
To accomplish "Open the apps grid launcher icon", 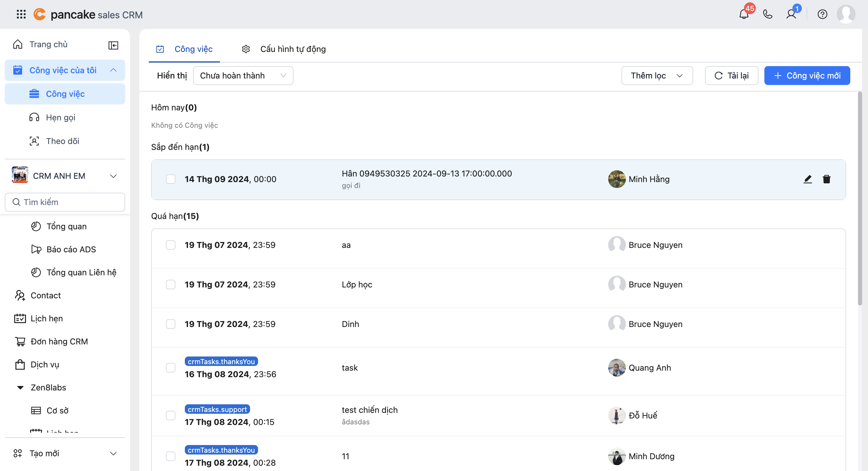I will click(21, 14).
